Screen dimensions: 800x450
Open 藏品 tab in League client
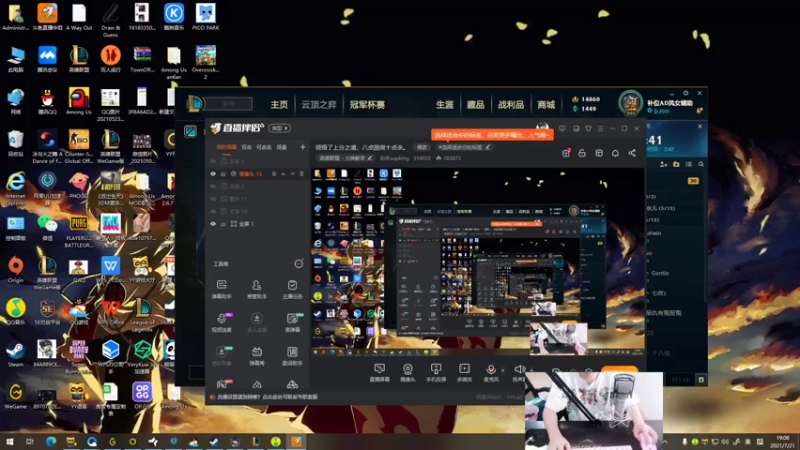pos(475,105)
